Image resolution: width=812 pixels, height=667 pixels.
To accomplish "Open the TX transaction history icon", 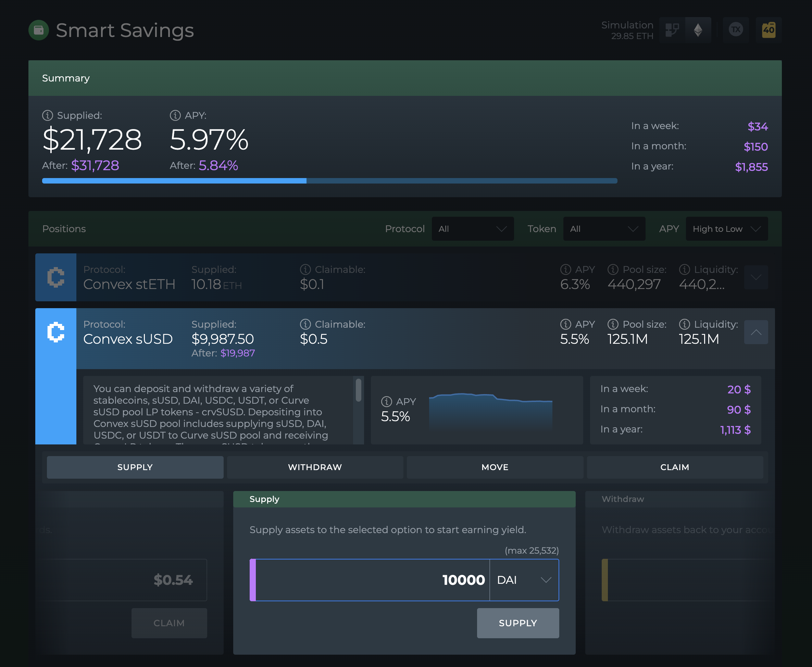I will tap(736, 29).
